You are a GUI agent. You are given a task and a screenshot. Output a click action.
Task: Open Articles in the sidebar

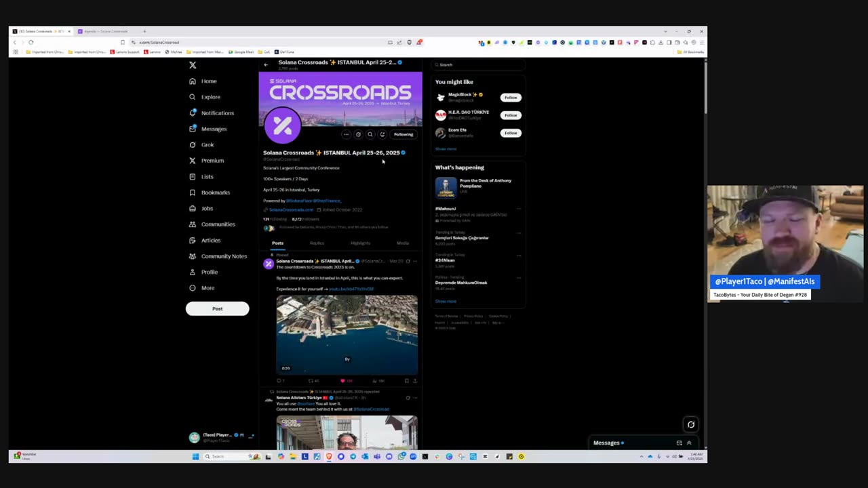[x=204, y=241]
